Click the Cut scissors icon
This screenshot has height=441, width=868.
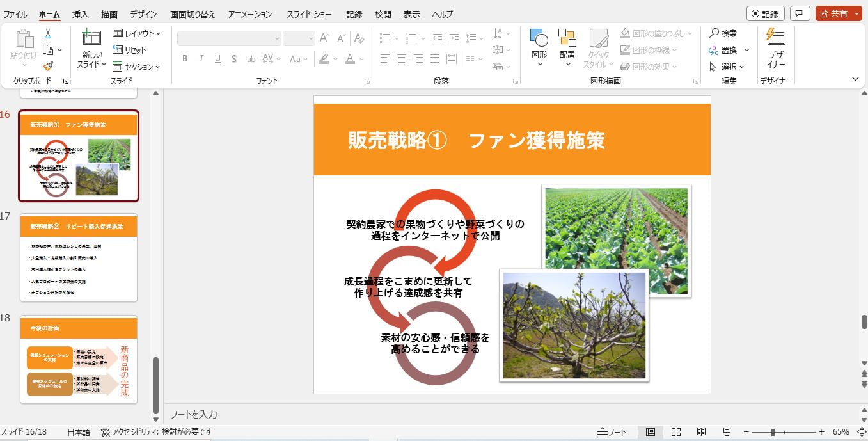click(x=48, y=34)
